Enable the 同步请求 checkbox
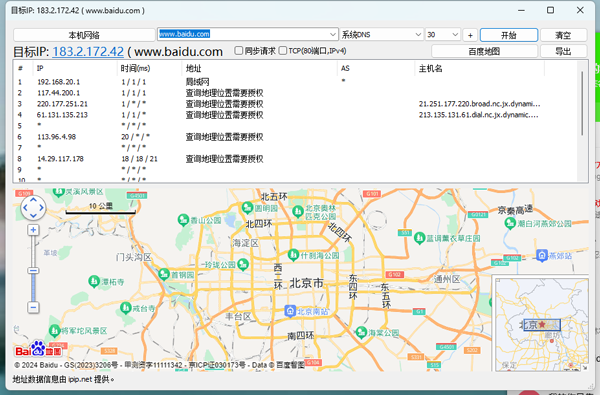This screenshot has width=600, height=395. [x=238, y=51]
